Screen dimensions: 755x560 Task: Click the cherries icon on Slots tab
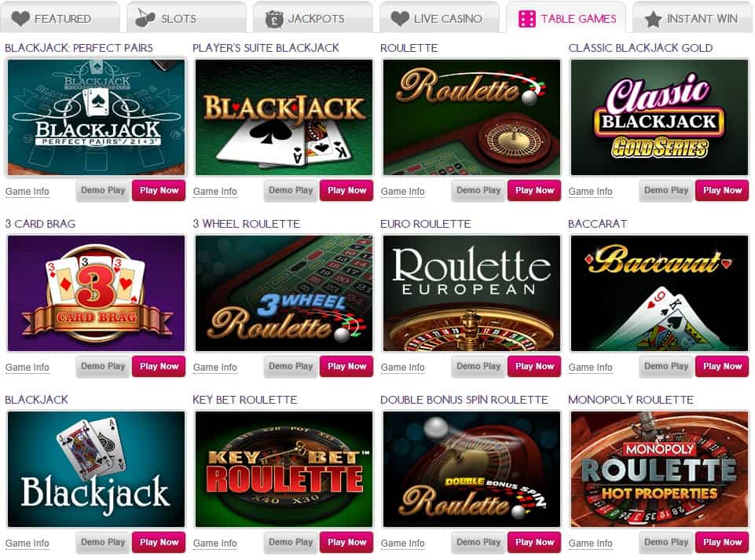[x=145, y=18]
